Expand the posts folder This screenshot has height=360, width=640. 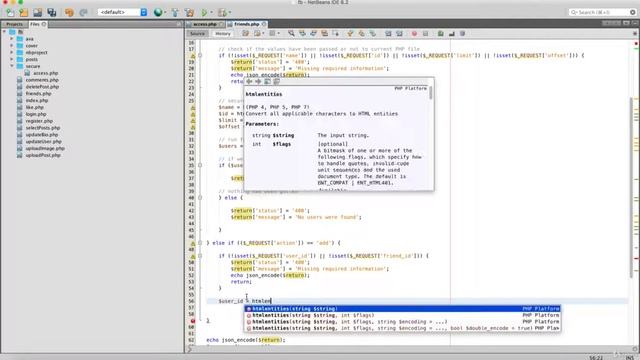11,59
